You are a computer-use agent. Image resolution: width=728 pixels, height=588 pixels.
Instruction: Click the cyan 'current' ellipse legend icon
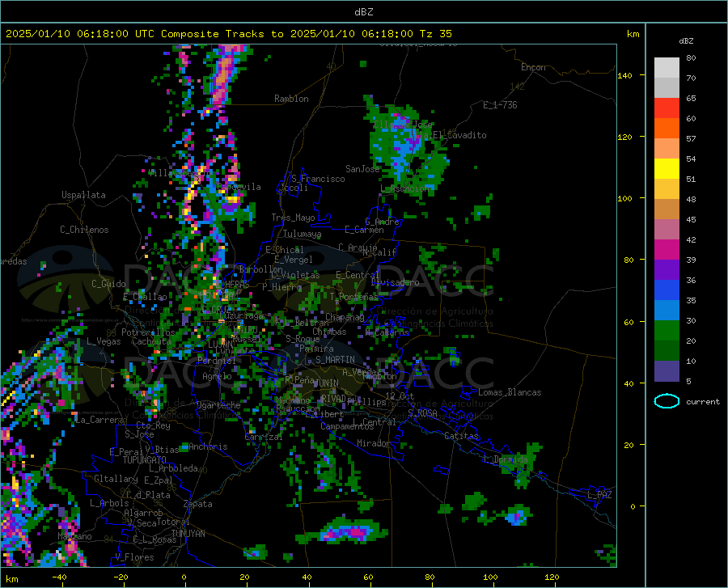667,401
